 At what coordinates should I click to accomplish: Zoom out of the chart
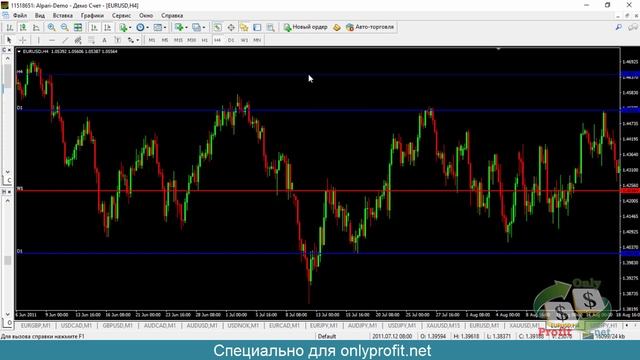coord(64,27)
